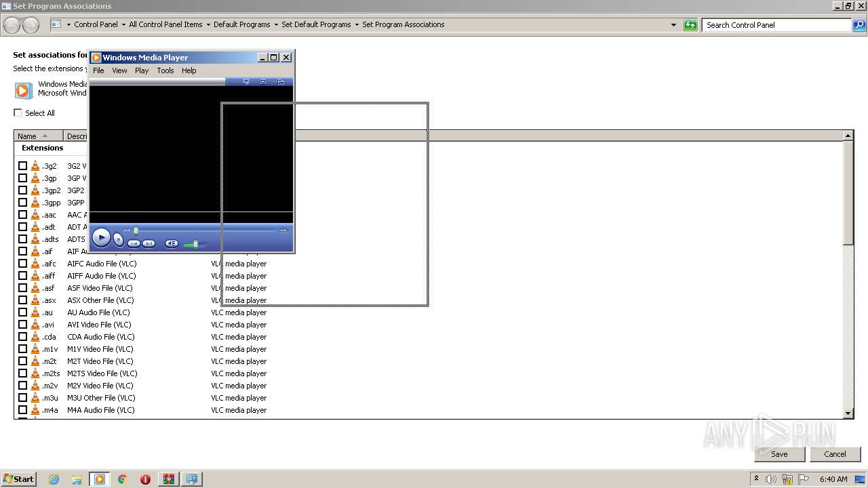Open the Media Player File menu
The image size is (868, 488).
98,70
